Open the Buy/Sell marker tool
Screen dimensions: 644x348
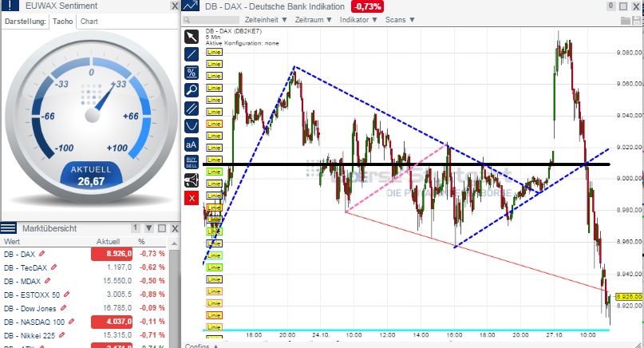(192, 162)
